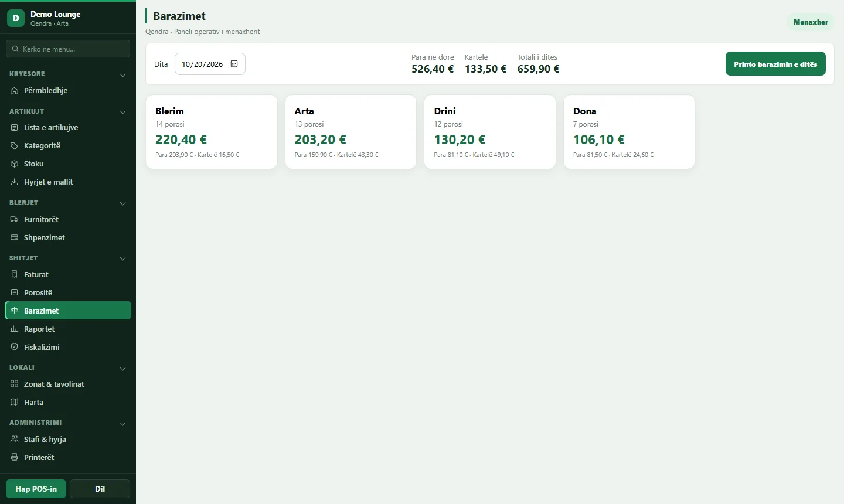Collapse the BLERJET menu section

tap(122, 203)
